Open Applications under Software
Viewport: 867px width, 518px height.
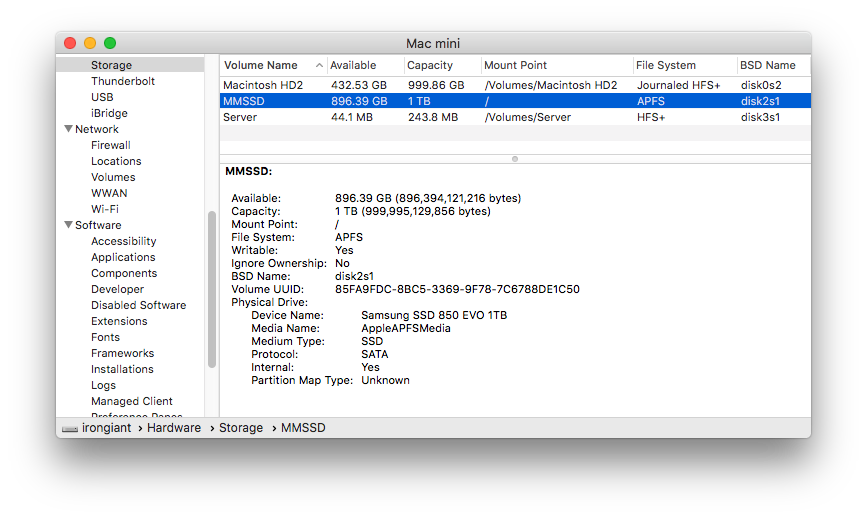[123, 257]
